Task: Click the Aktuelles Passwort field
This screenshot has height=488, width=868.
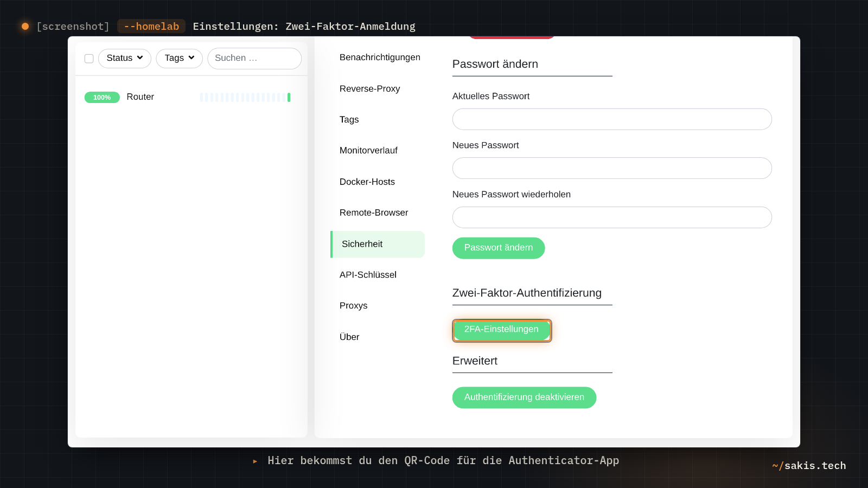Action: 612,119
